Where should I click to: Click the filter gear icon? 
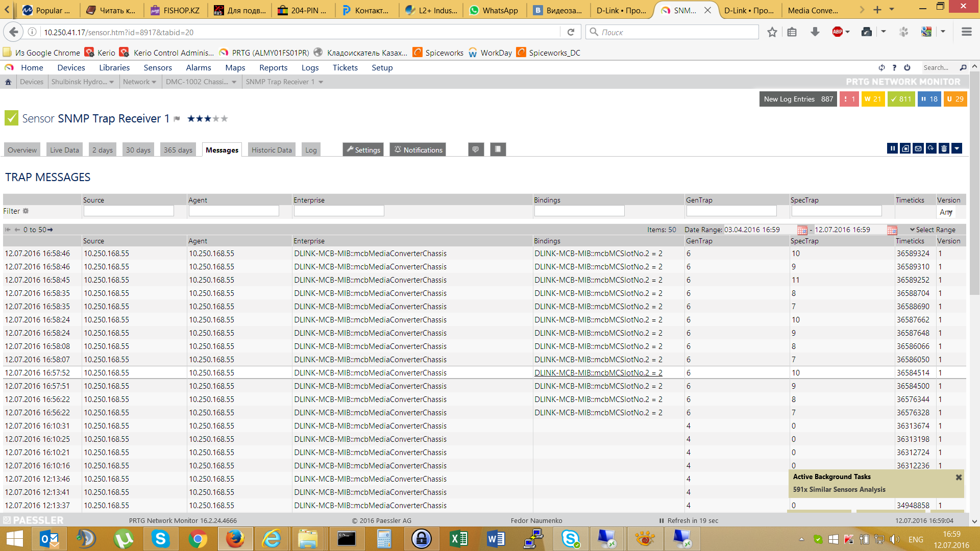pyautogui.click(x=26, y=211)
